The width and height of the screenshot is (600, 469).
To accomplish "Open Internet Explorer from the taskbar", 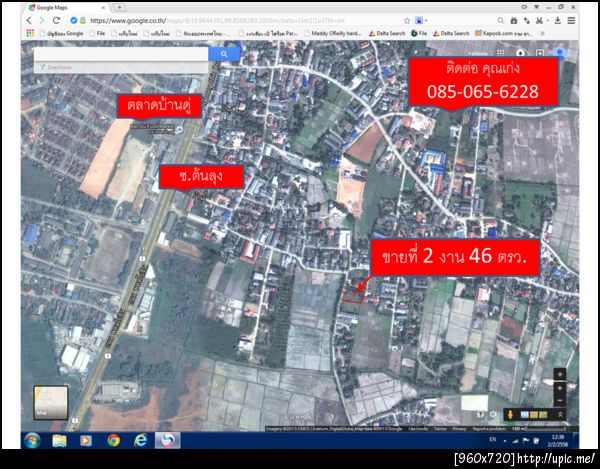I will coord(140,441).
